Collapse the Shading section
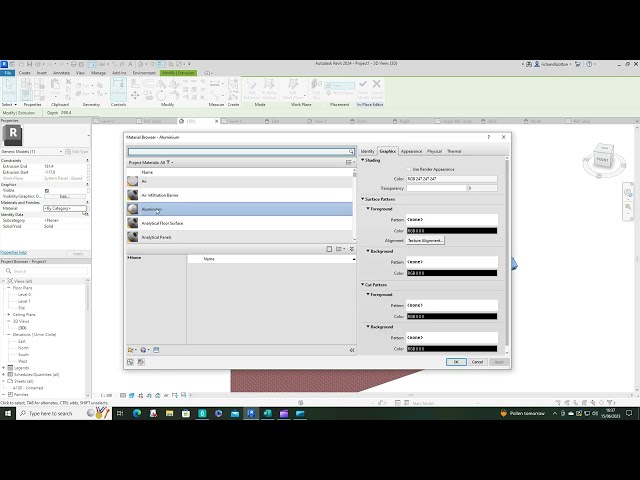Viewport: 640px width, 480px height. click(x=362, y=160)
